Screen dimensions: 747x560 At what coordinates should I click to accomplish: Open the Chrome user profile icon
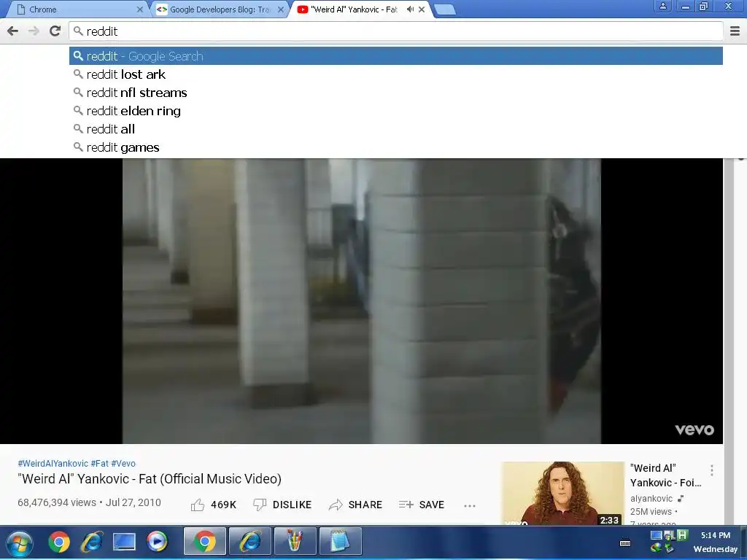(x=662, y=6)
